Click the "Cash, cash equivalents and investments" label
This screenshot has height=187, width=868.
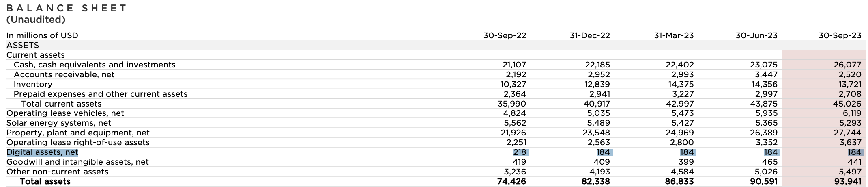pos(95,65)
